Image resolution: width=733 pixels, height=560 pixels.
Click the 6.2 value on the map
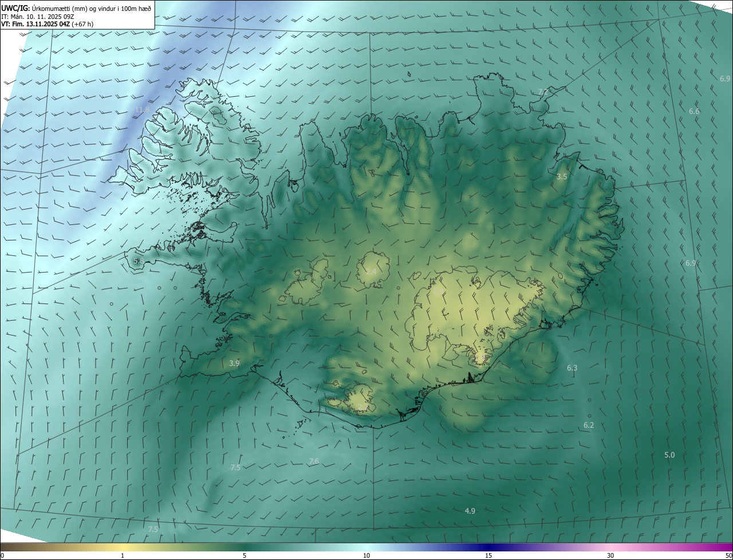(x=589, y=425)
